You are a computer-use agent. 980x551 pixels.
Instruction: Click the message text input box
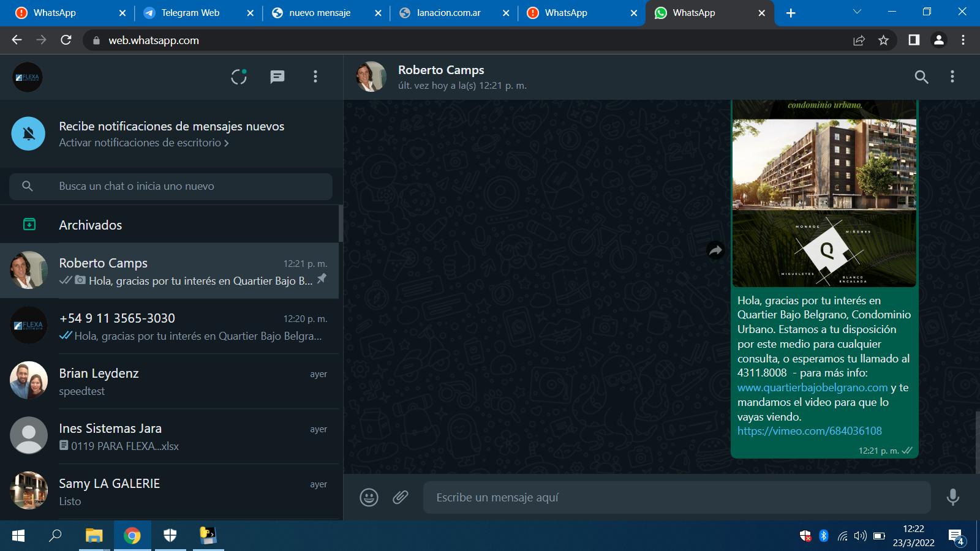coord(677,497)
